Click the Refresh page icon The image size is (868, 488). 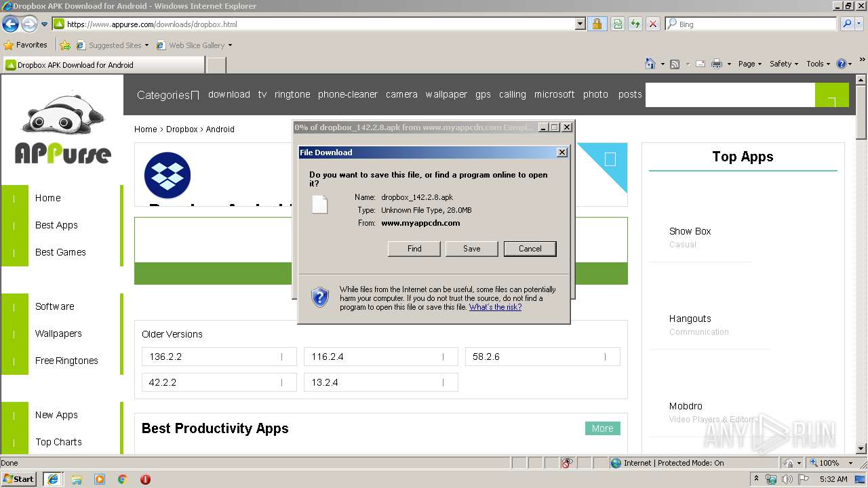pos(635,24)
